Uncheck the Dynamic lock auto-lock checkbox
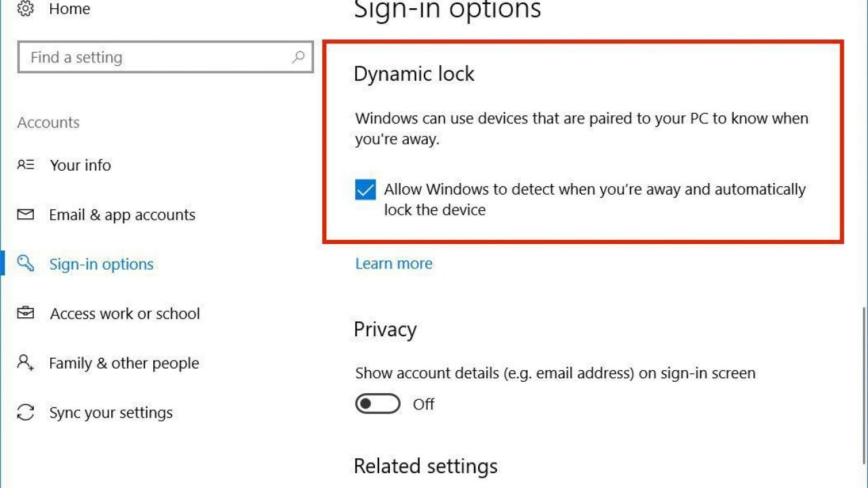 pos(366,190)
